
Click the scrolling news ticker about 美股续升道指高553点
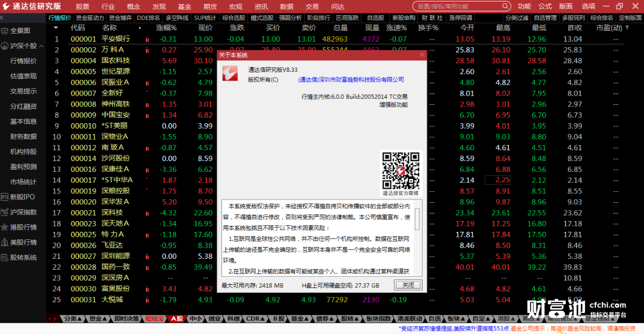[x=453, y=329]
